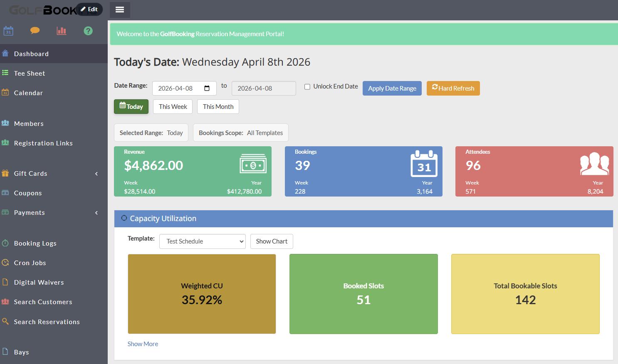This screenshot has height=364, width=618.
Task: Click the Apply Date Range button
Action: tap(392, 88)
